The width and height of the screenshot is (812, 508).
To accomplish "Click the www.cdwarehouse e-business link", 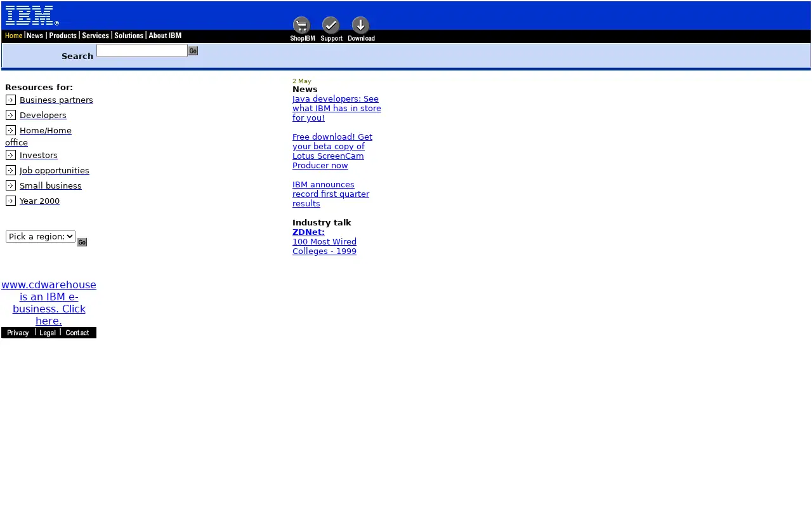I will tap(49, 303).
